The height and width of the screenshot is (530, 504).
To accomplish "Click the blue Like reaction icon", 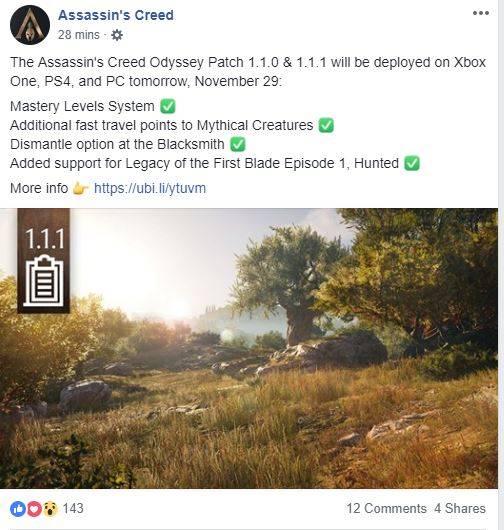I will (18, 509).
